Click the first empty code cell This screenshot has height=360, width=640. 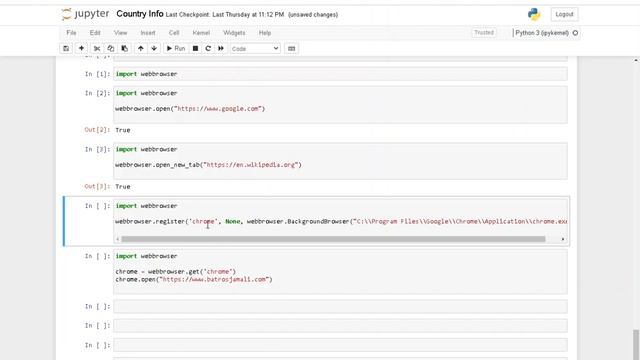[340, 307]
